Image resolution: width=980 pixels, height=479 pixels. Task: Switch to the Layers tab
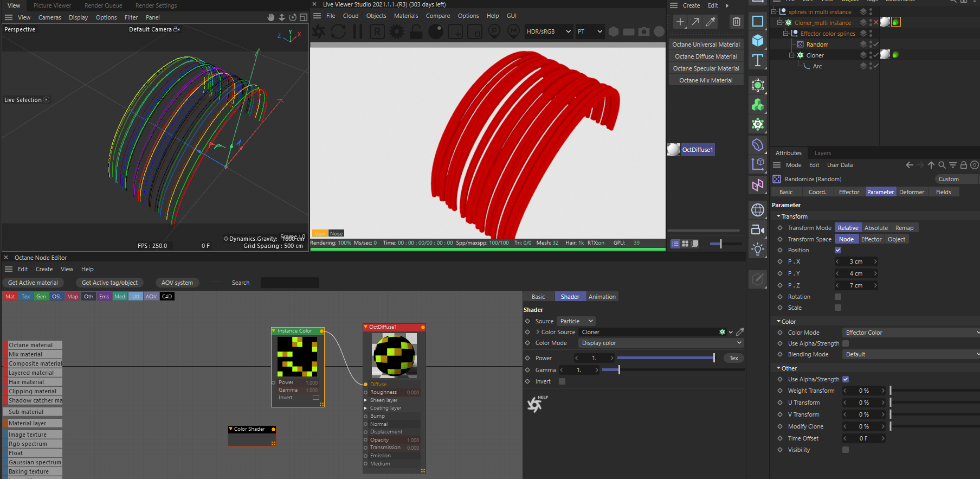[x=823, y=153]
